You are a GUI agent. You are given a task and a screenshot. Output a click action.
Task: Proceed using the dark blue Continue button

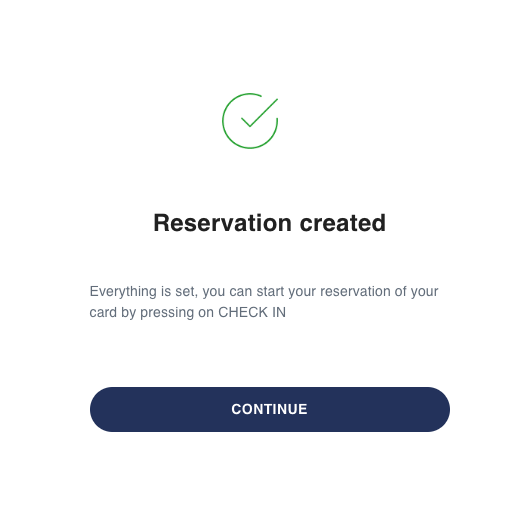[x=270, y=409]
